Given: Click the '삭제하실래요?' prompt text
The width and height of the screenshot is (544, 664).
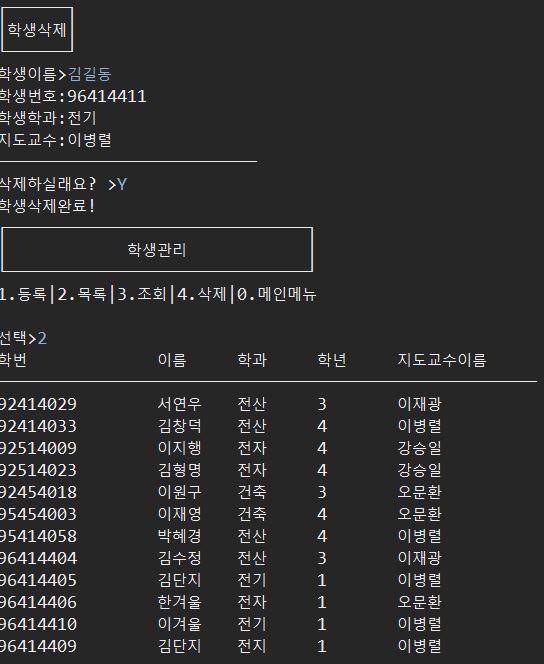Looking at the screenshot, I should coord(48,184).
